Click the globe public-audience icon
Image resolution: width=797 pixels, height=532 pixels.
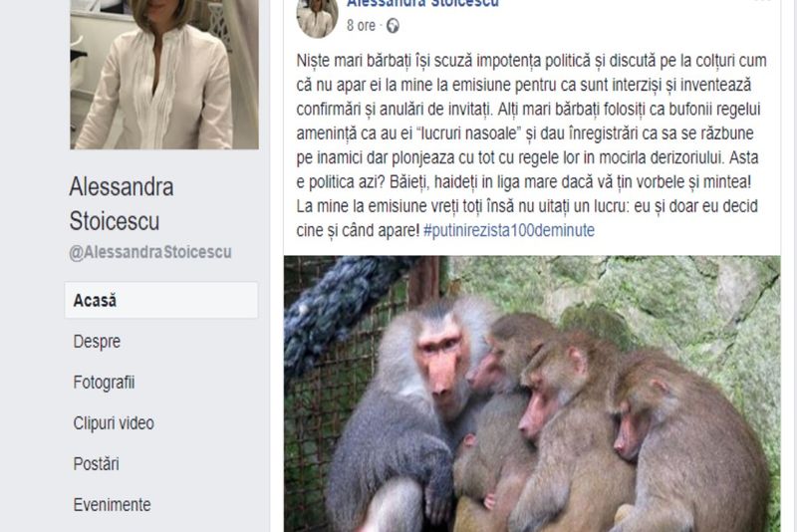(393, 26)
